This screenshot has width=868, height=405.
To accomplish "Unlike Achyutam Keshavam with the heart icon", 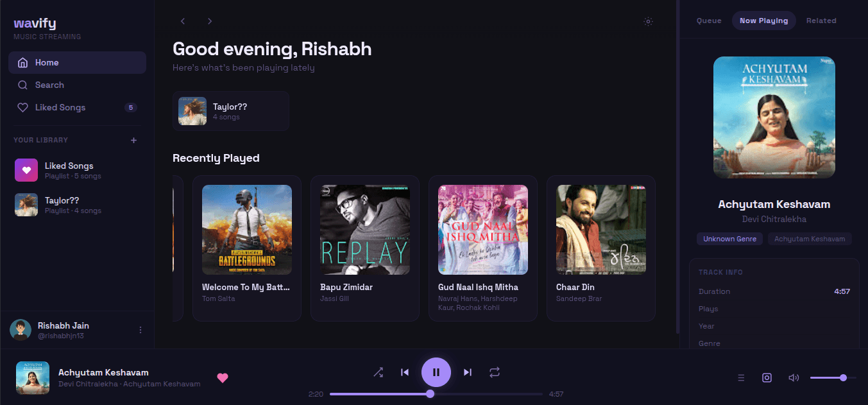I will tap(223, 377).
